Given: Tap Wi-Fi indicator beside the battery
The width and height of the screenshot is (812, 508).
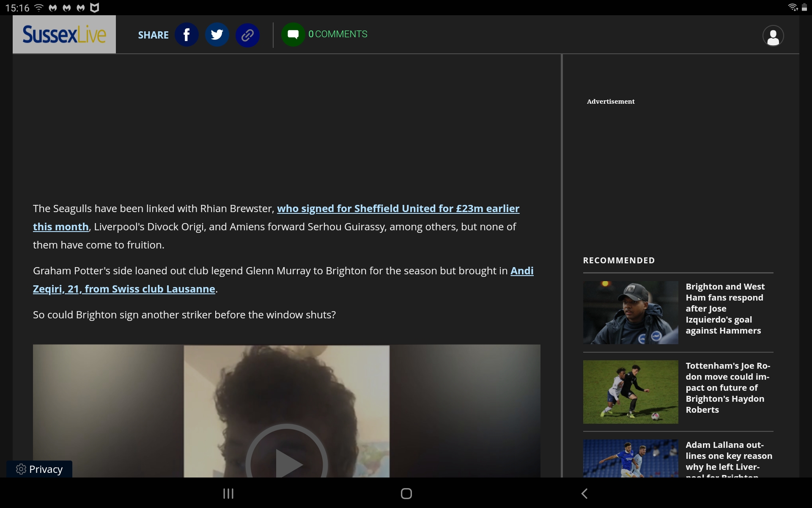Looking at the screenshot, I should pos(793,7).
